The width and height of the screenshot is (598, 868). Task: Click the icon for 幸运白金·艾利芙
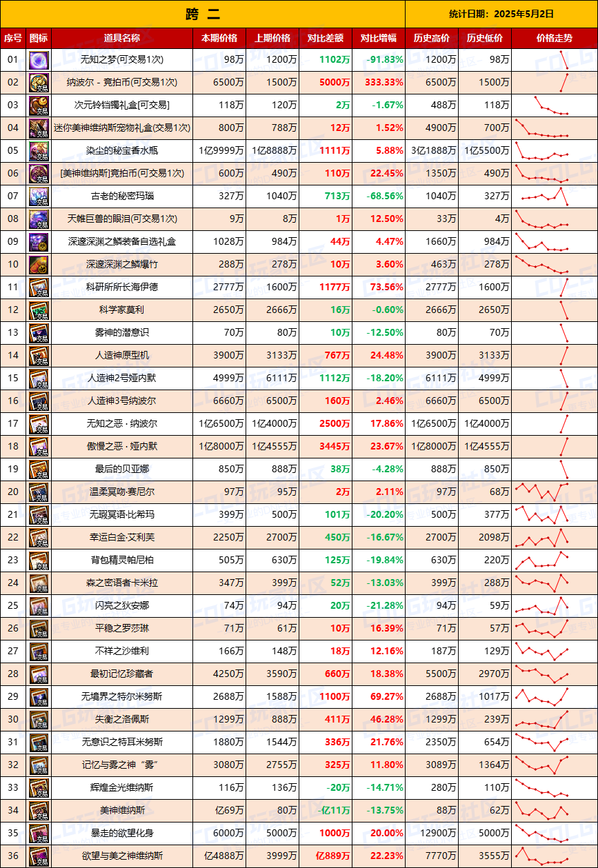[x=39, y=537]
